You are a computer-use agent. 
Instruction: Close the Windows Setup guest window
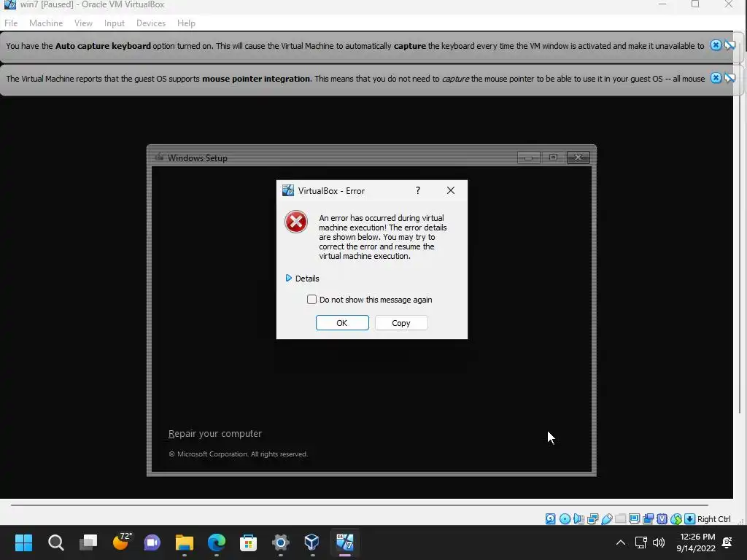coord(578,157)
